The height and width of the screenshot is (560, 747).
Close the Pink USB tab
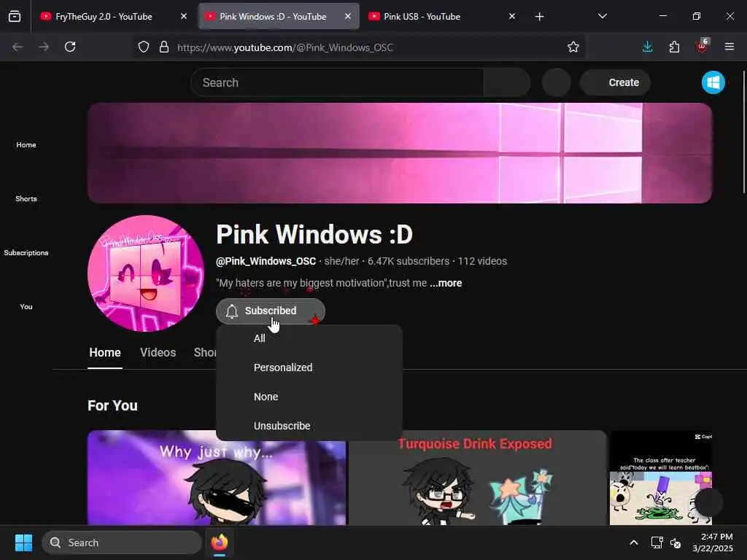(511, 16)
